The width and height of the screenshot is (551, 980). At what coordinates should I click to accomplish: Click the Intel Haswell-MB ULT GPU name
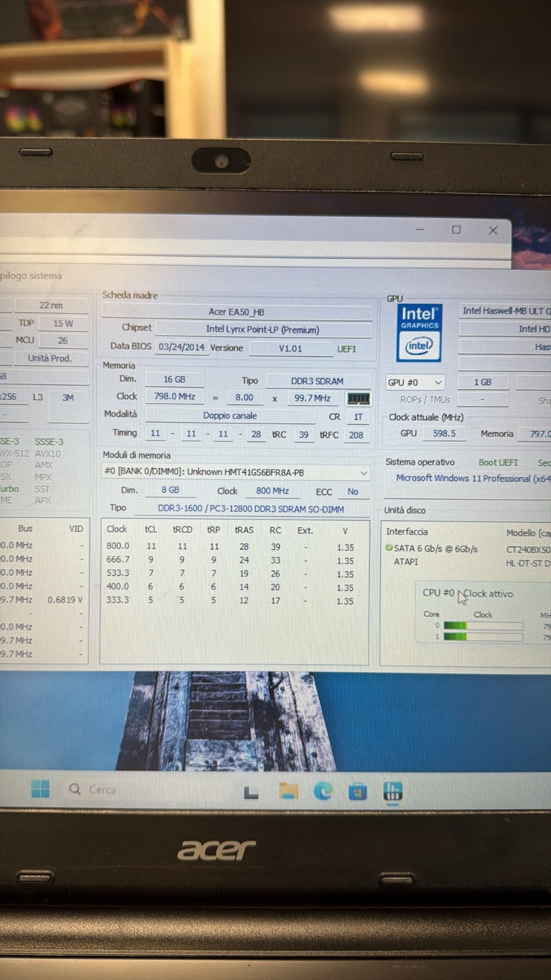pos(506,311)
